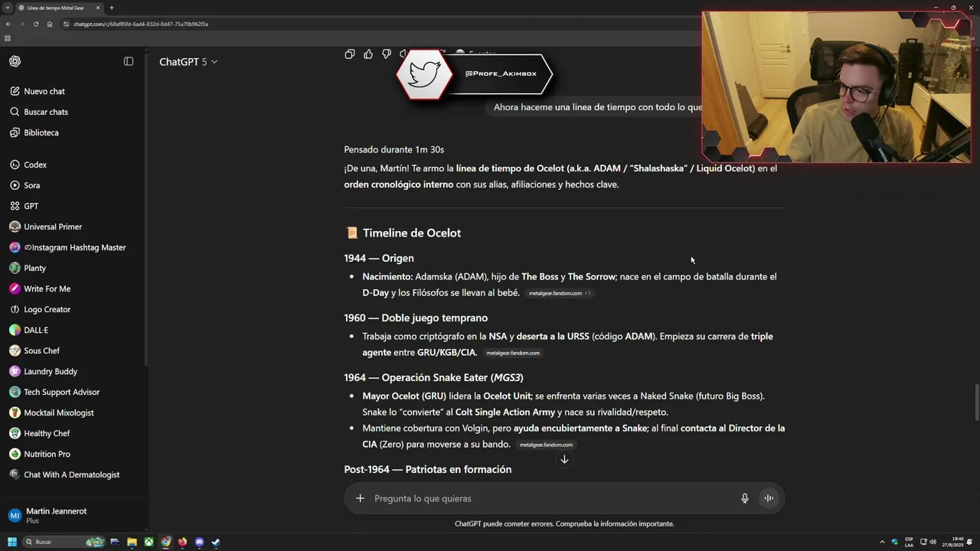Select the 'Línea de tiempo Metal Gear' browser tab
The image size is (980, 551).
[60, 8]
